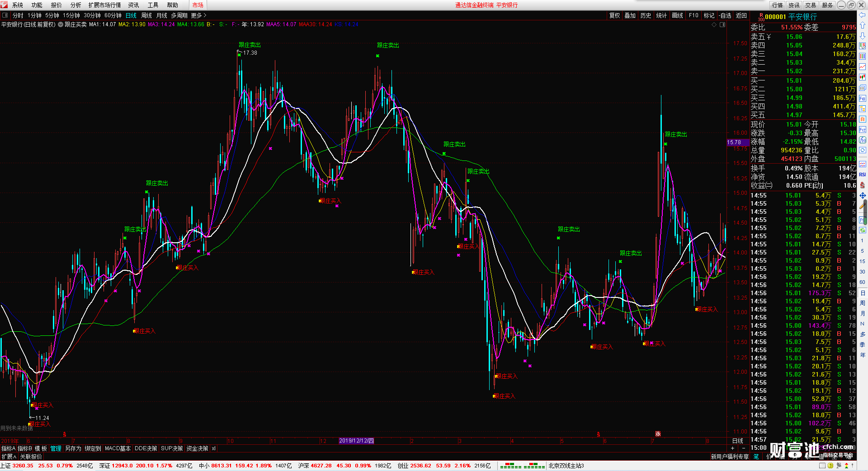Switch to 15-minute period via sidebar '15'

click(863, 261)
